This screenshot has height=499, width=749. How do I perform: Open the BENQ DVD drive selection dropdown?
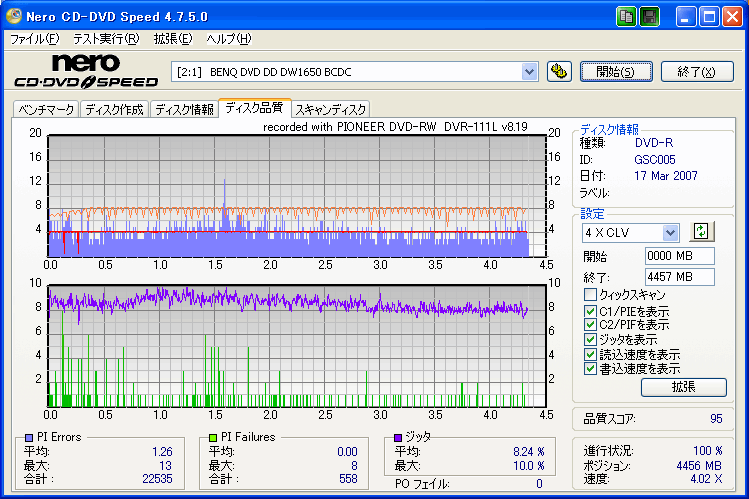(530, 71)
